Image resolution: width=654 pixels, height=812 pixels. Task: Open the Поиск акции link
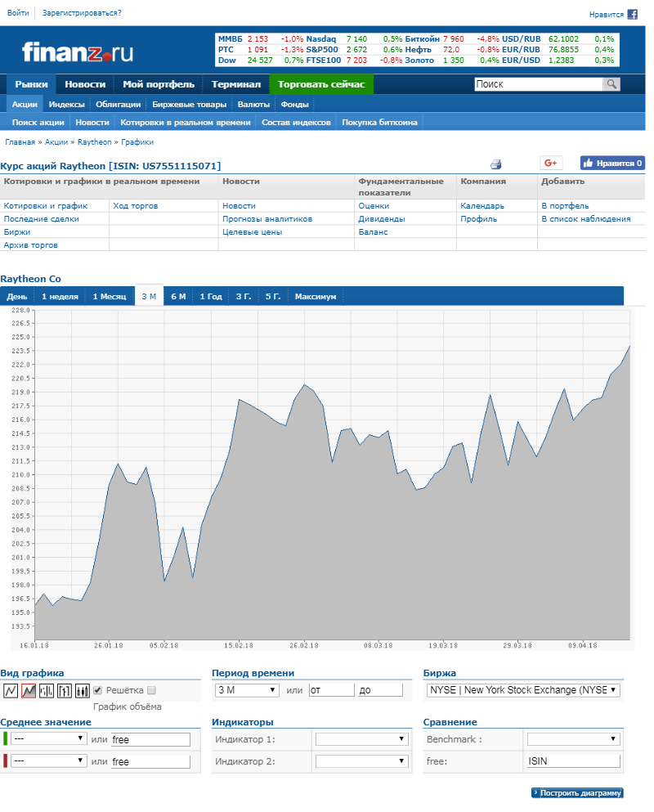click(x=38, y=122)
